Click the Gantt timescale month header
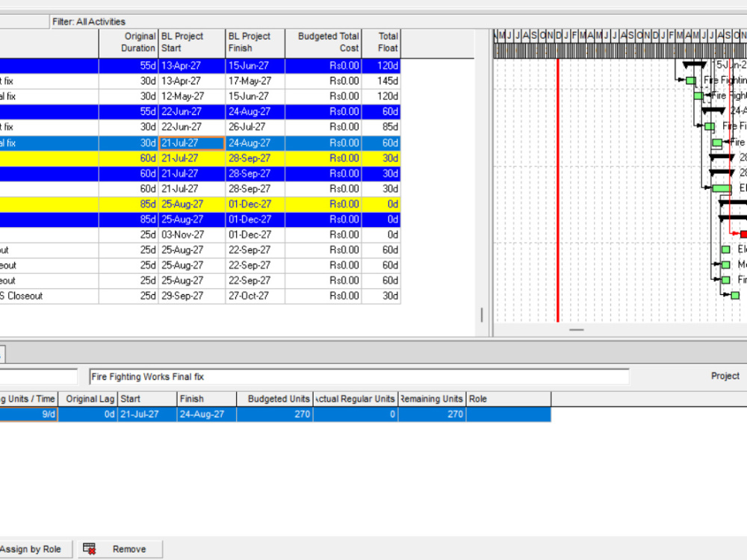Image resolution: width=747 pixels, height=560 pixels. coord(620,35)
